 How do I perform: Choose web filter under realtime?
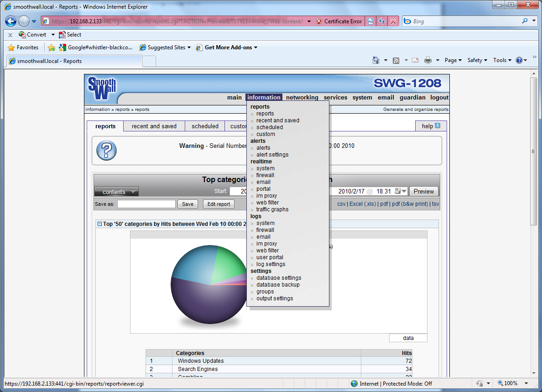267,203
